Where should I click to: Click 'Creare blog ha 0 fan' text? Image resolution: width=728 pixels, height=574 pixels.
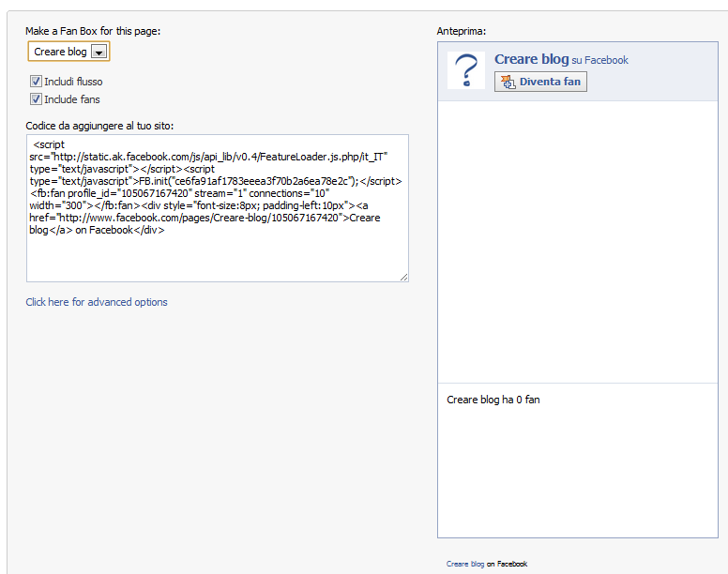click(493, 400)
